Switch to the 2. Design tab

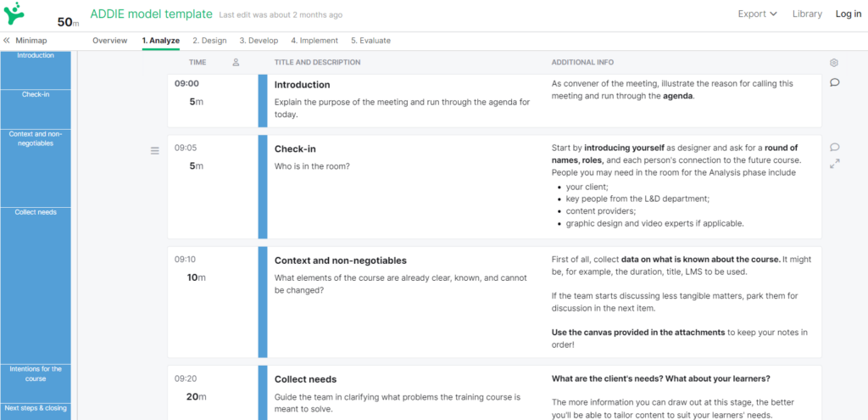click(x=210, y=41)
